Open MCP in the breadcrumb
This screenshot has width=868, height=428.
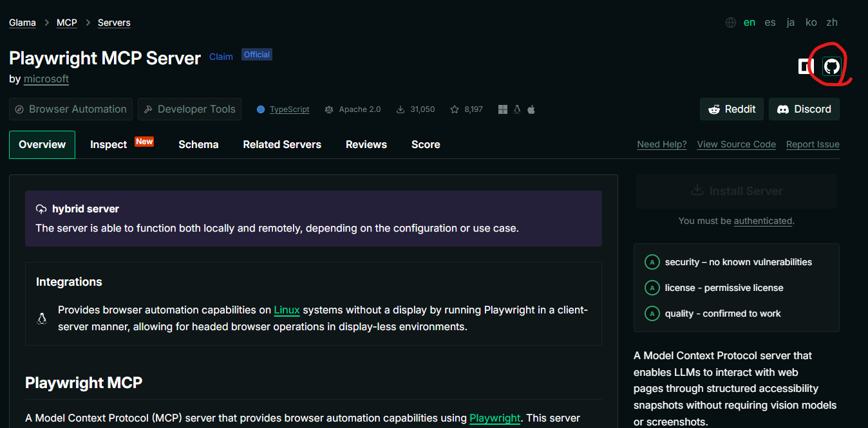pos(67,23)
